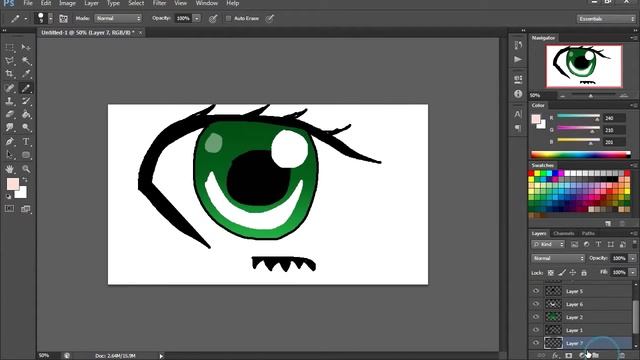Screen dimensions: 640x360
Task: Hide Layer 6 visibility eye
Action: pos(536,304)
